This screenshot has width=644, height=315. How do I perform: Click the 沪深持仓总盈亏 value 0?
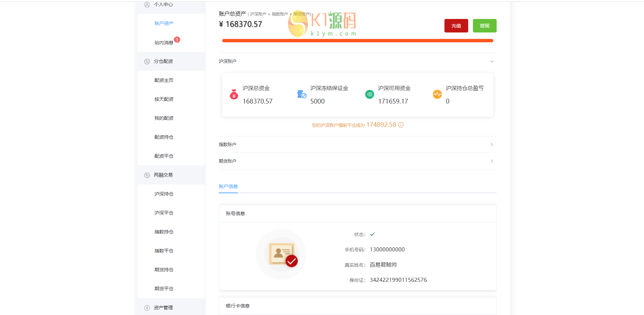pos(448,101)
